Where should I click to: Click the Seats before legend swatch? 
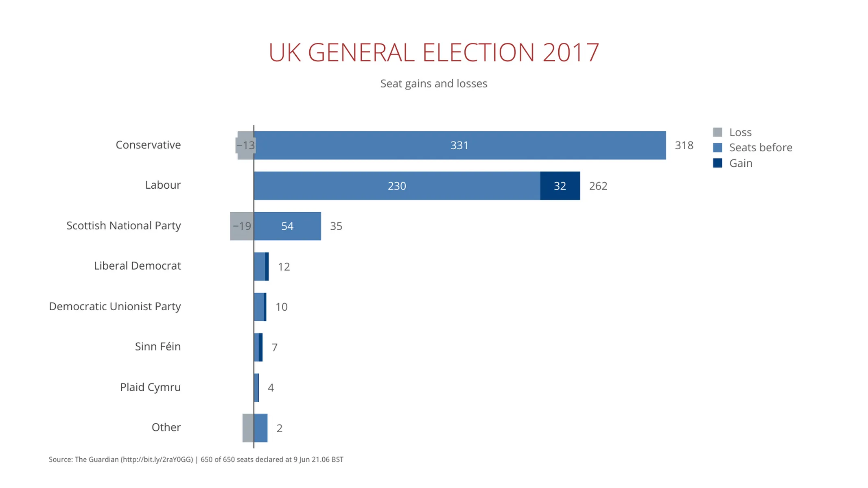(717, 148)
